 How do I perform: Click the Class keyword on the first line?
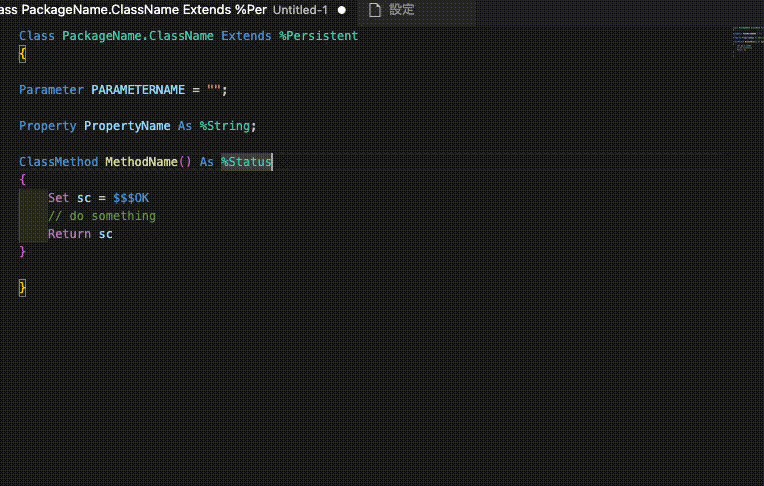[x=37, y=36]
